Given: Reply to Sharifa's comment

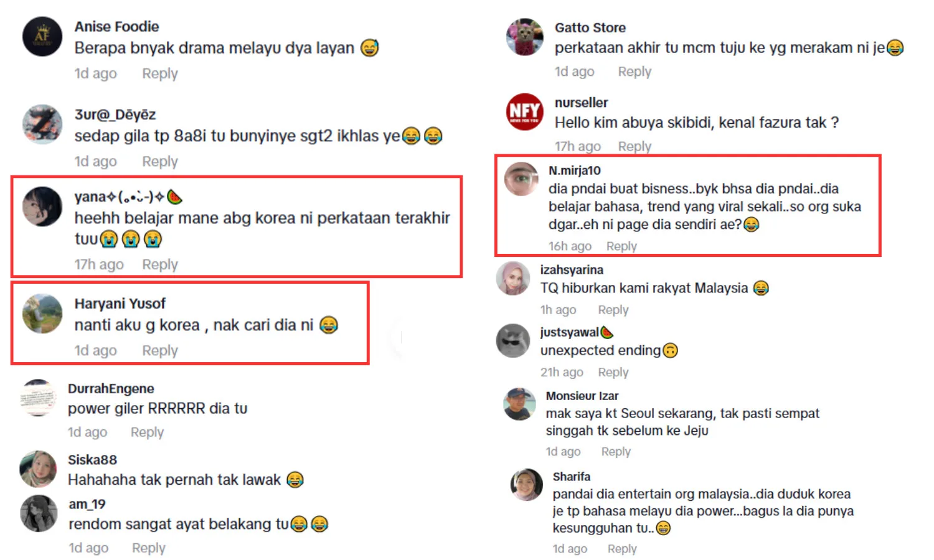Looking at the screenshot, I should click(622, 549).
